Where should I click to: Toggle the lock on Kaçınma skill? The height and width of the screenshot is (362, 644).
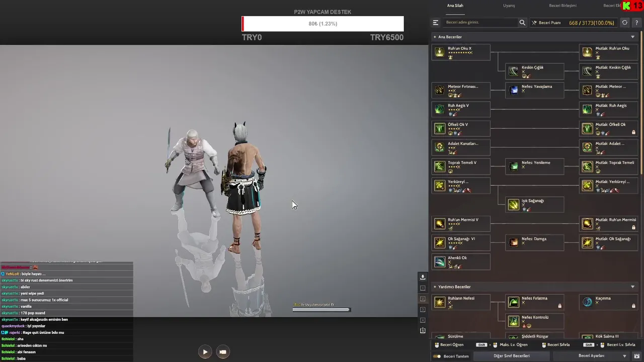[633, 306]
